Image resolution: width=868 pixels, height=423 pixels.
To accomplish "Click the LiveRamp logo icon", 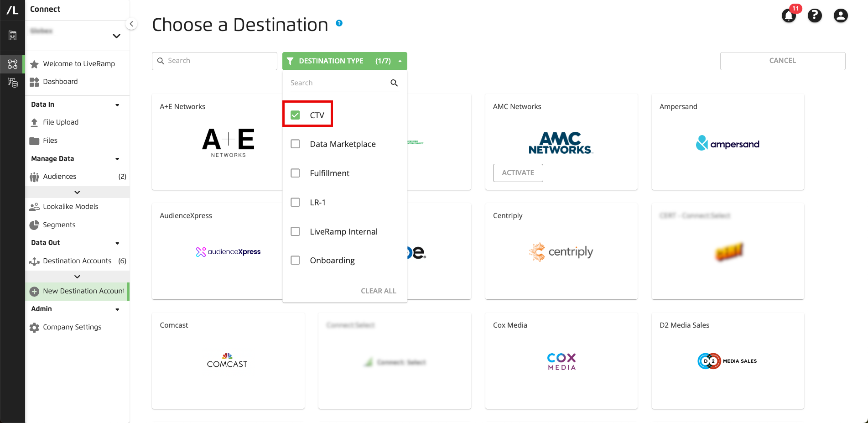I will click(x=12, y=10).
